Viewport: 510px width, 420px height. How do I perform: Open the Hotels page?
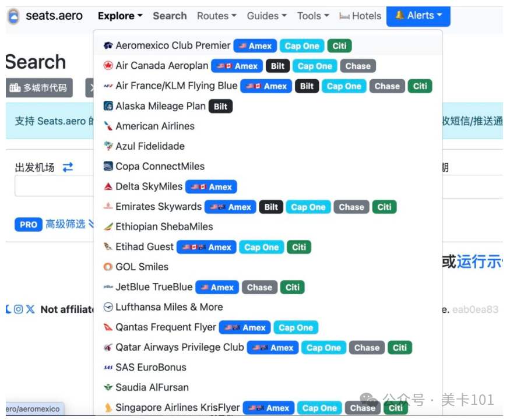(360, 16)
